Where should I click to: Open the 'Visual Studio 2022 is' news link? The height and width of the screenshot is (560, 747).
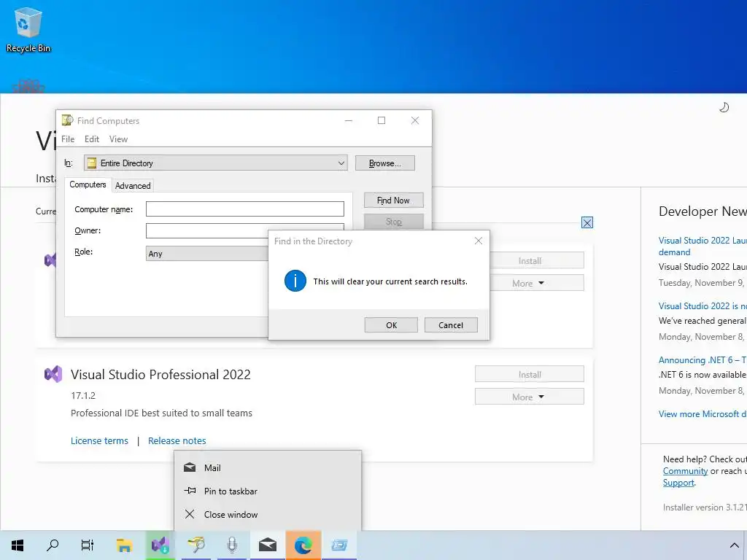point(703,306)
